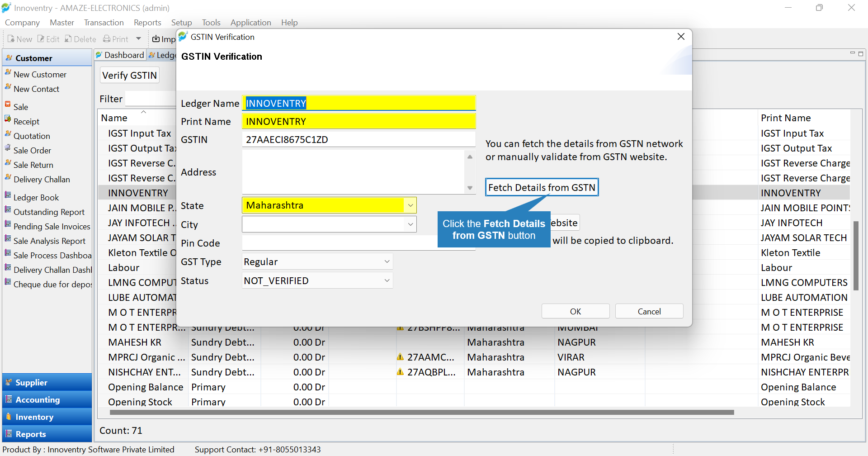Click Fetch Details from GSTN button
Viewport: 868px width, 456px height.
pyautogui.click(x=542, y=187)
